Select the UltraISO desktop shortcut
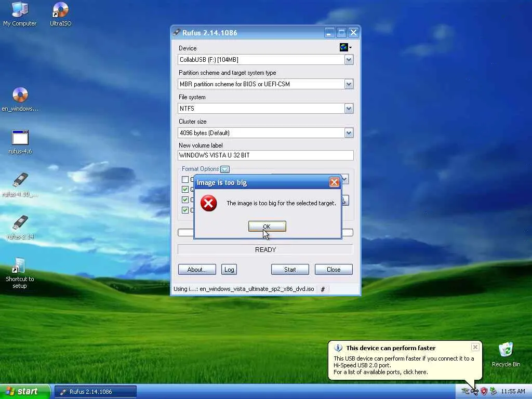The image size is (532, 399). click(x=61, y=14)
